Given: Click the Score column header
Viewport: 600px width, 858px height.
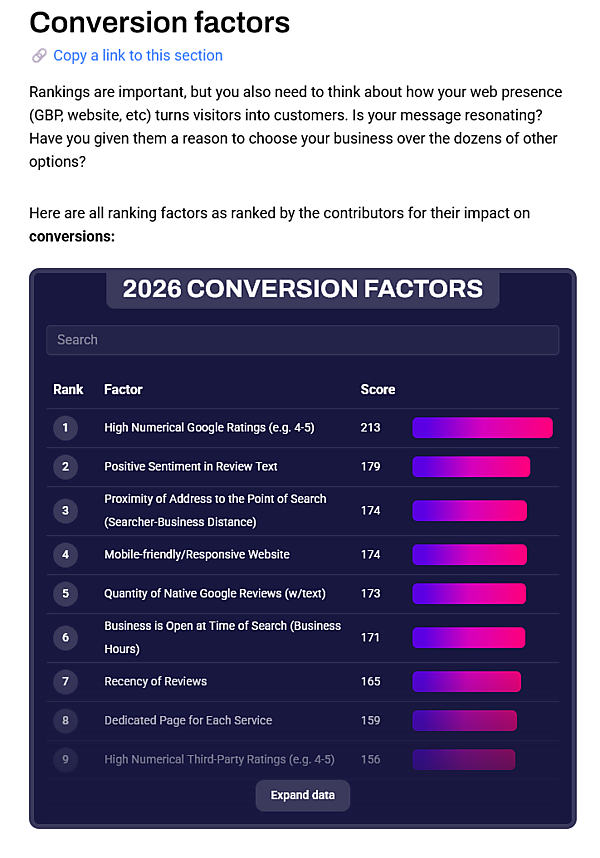Looking at the screenshot, I should click(377, 389).
